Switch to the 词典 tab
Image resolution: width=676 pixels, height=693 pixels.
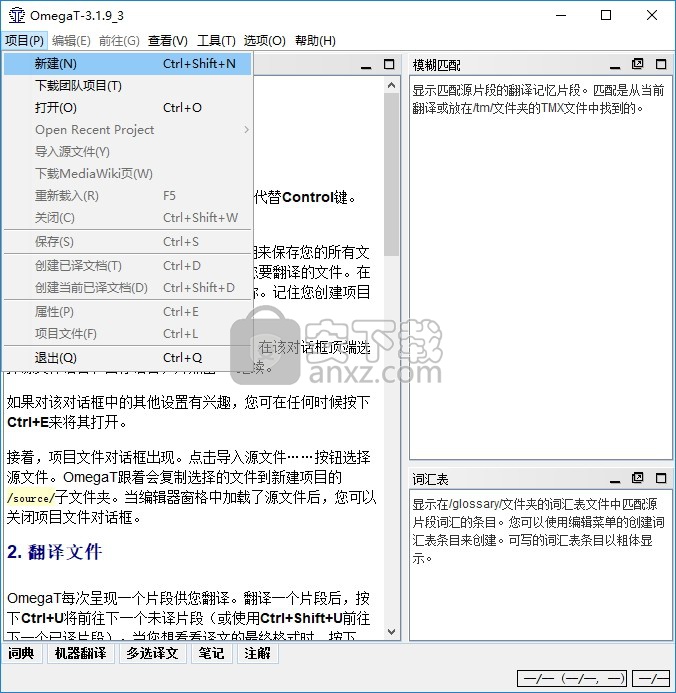coord(22,653)
